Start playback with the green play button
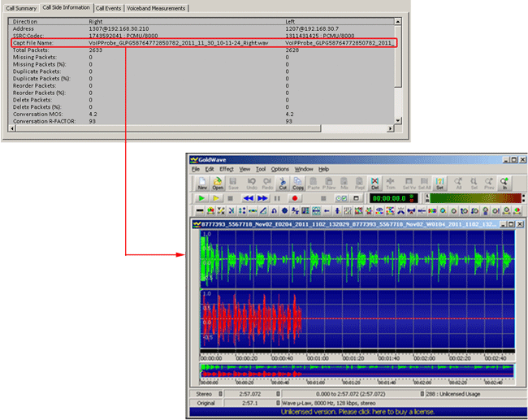528x420 pixels. (x=201, y=198)
